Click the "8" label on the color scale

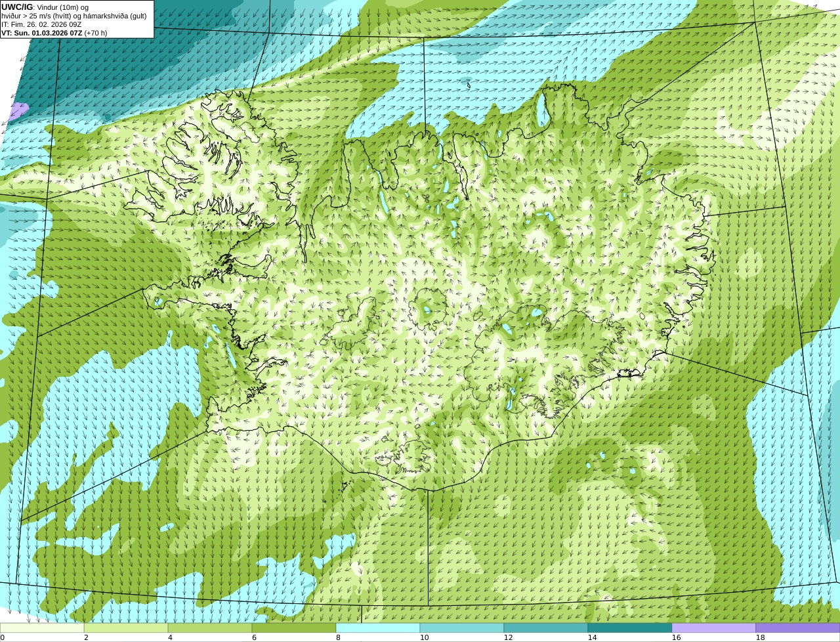click(338, 637)
